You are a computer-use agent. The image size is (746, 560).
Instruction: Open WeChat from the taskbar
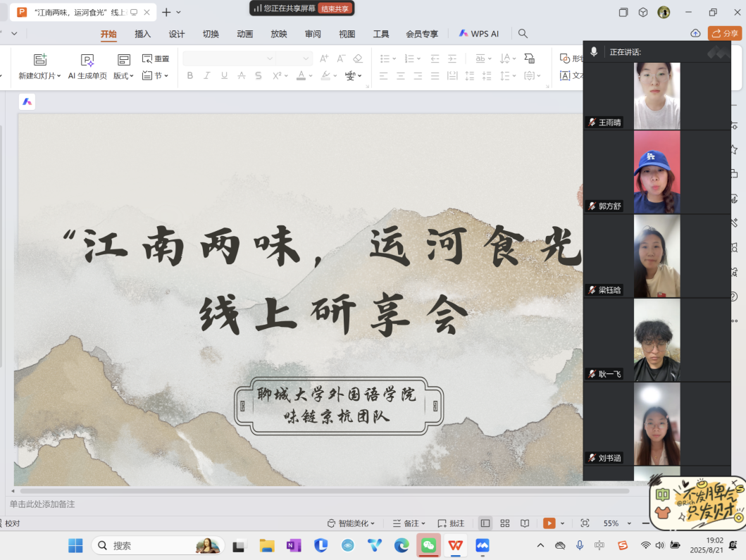pos(428,545)
